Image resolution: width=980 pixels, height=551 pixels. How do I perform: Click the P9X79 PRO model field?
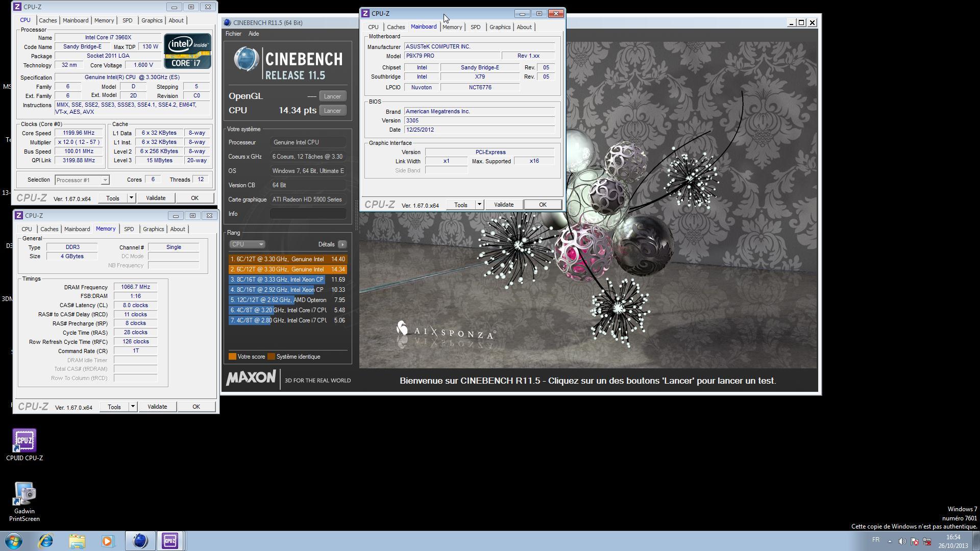click(452, 56)
